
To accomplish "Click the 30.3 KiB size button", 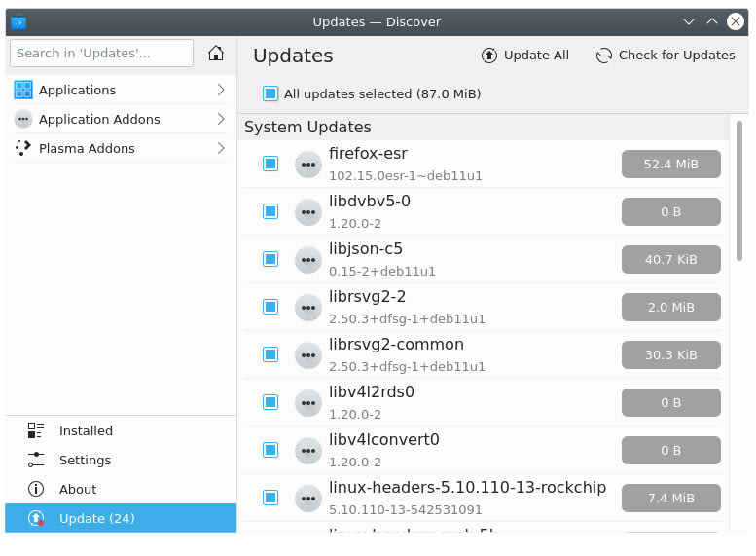I will coord(671,355).
